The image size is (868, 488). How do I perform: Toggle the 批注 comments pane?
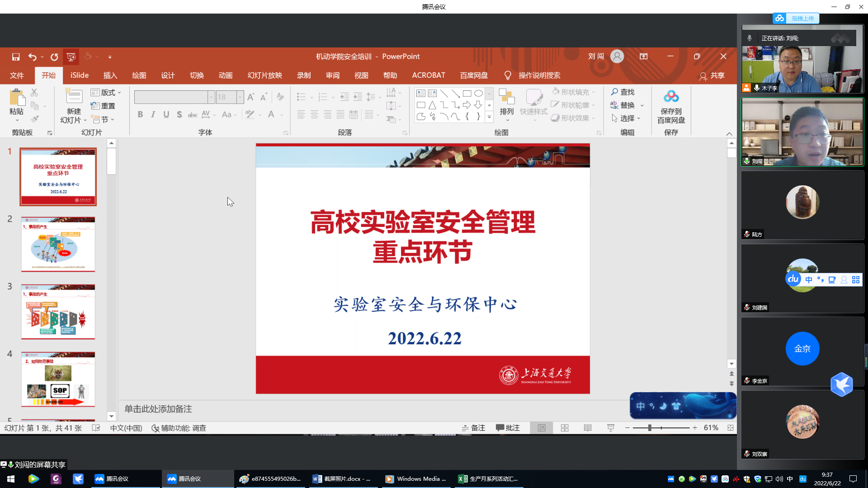click(x=508, y=428)
